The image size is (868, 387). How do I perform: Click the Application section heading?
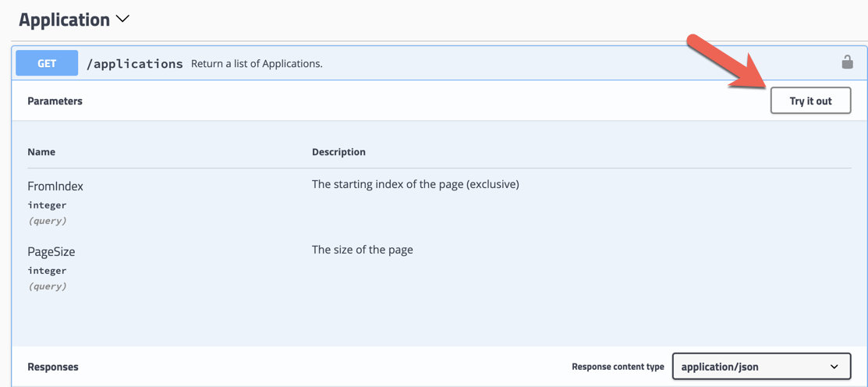click(x=64, y=20)
